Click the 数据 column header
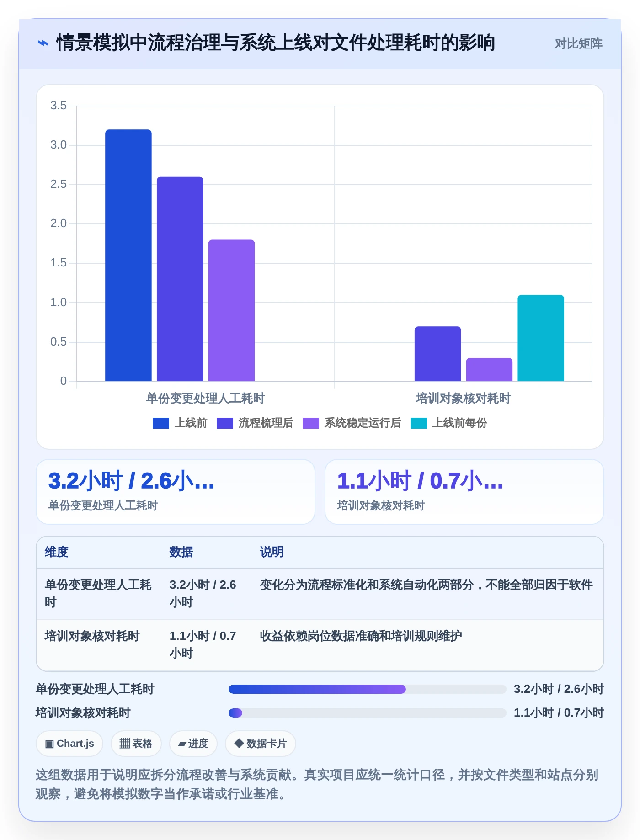Image resolution: width=640 pixels, height=840 pixels. (x=181, y=552)
